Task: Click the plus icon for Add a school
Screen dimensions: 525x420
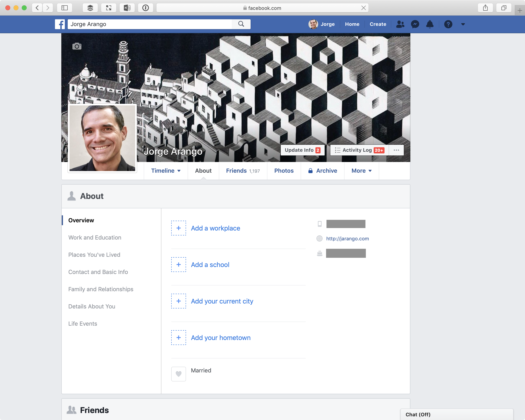Action: (178, 264)
